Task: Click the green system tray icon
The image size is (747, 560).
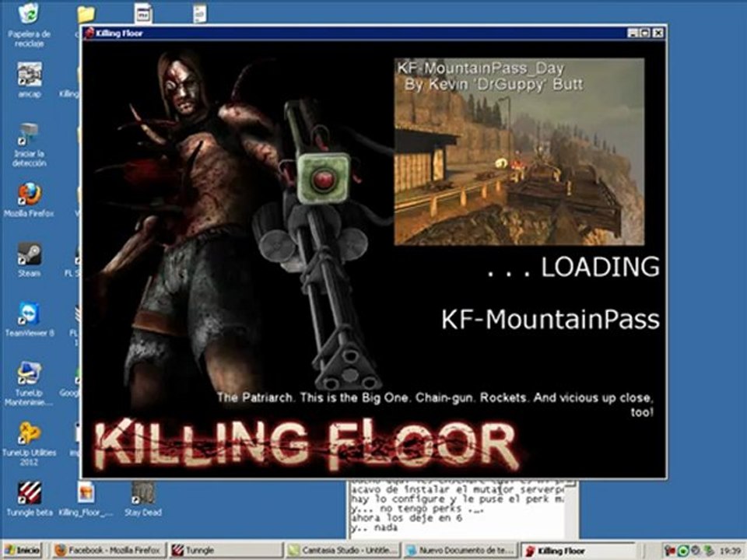Action: (682, 551)
